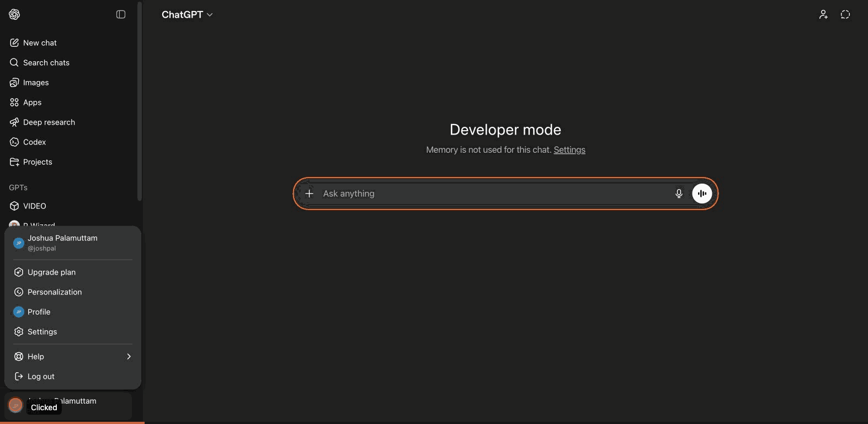868x424 pixels.
Task: Click the Search chats magnifier icon
Action: click(14, 62)
